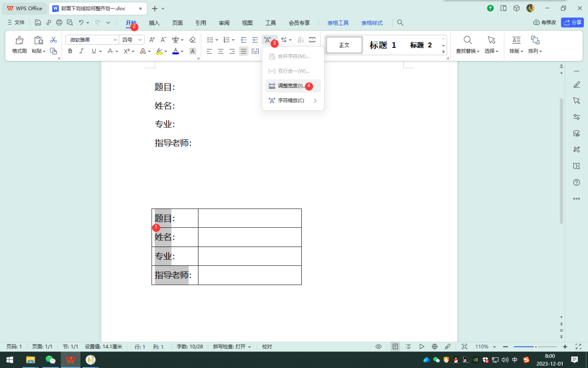Click the sidebar pen edit icon

click(x=577, y=85)
